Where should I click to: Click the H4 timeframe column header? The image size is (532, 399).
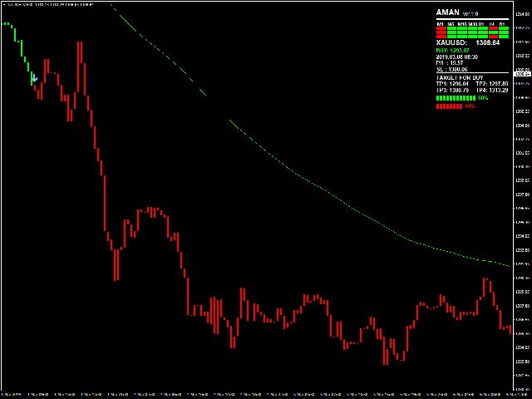tap(494, 23)
